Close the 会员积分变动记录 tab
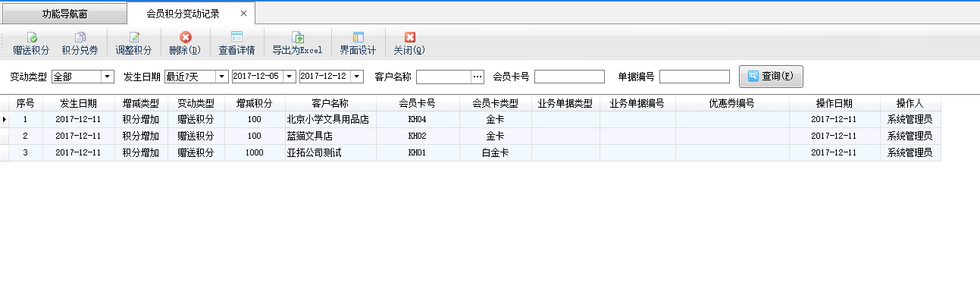Image resolution: width=980 pixels, height=298 pixels. [243, 14]
